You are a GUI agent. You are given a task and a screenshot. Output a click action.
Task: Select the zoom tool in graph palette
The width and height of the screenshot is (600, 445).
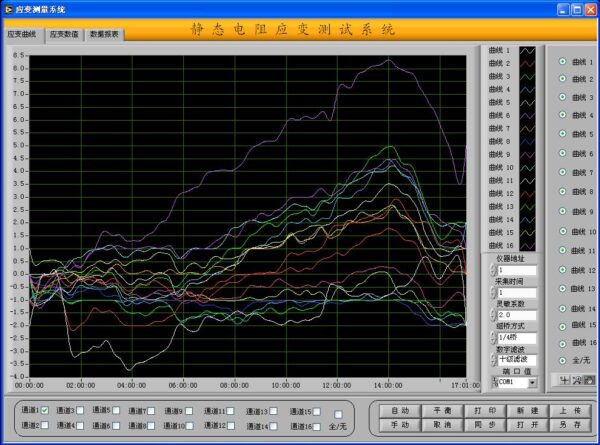[x=577, y=381]
